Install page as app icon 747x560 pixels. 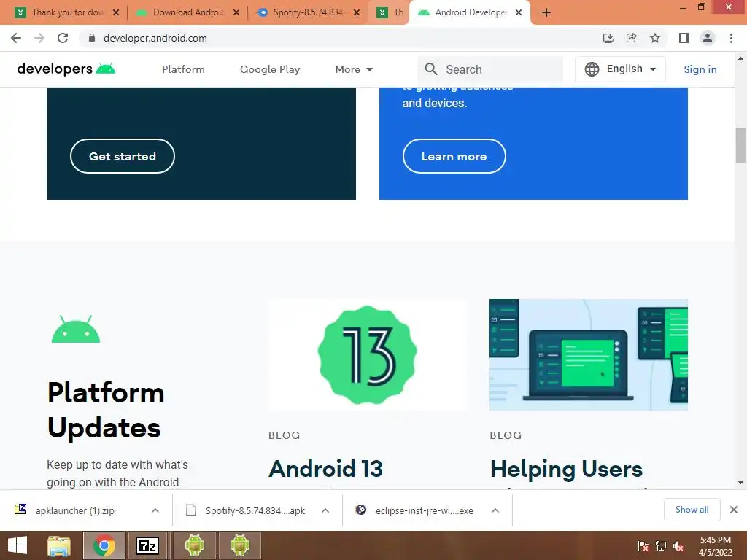point(608,38)
